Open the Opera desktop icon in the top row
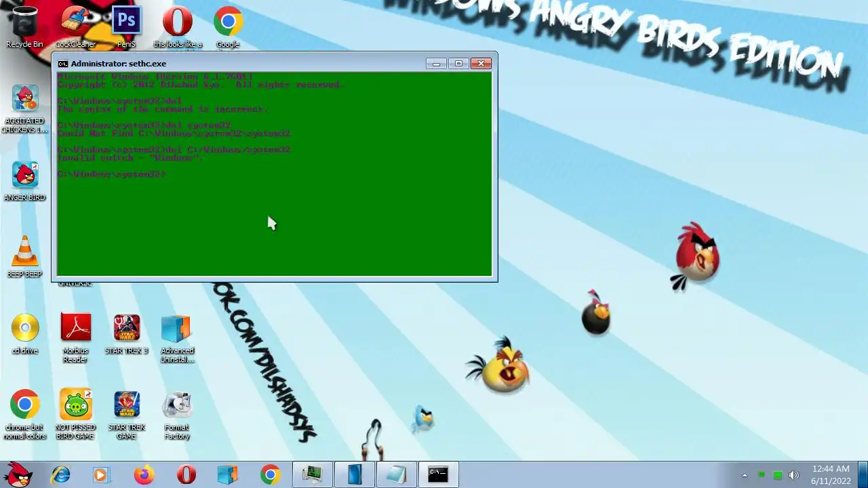Viewport: 868px width, 488px height. click(178, 26)
